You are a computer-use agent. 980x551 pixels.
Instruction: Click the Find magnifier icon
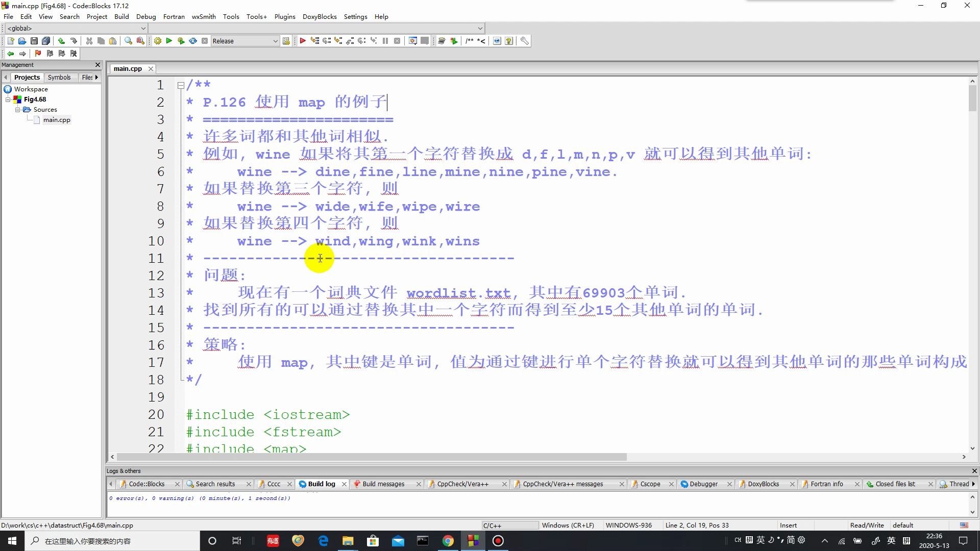[x=129, y=41]
